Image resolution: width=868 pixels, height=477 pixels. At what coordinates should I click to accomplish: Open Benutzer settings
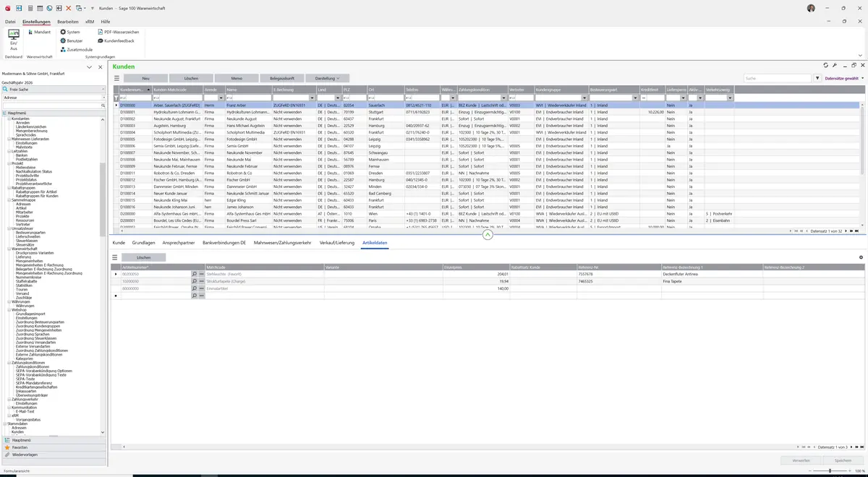72,40
